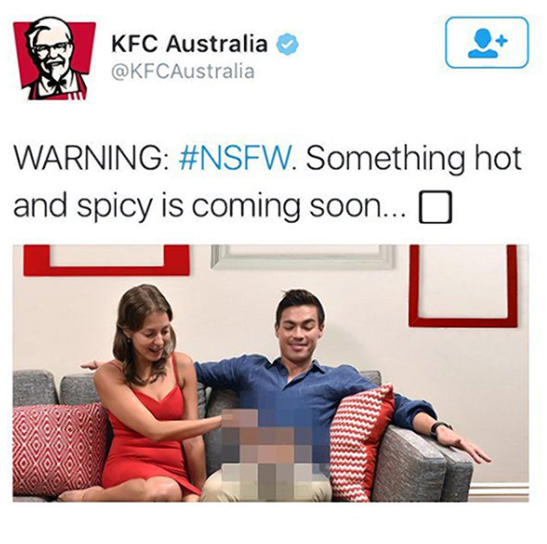Click the red zigzag-striped pillow
547x544 pixels.
point(361,441)
